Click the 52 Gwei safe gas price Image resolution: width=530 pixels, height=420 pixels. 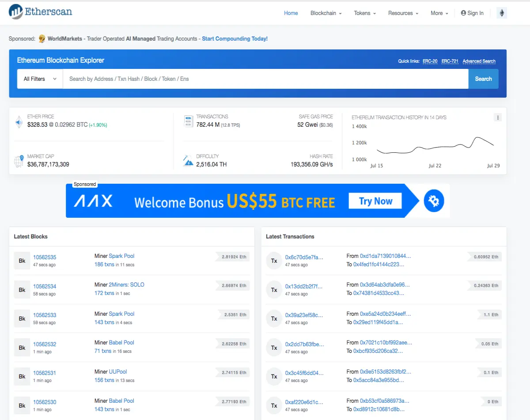[308, 125]
